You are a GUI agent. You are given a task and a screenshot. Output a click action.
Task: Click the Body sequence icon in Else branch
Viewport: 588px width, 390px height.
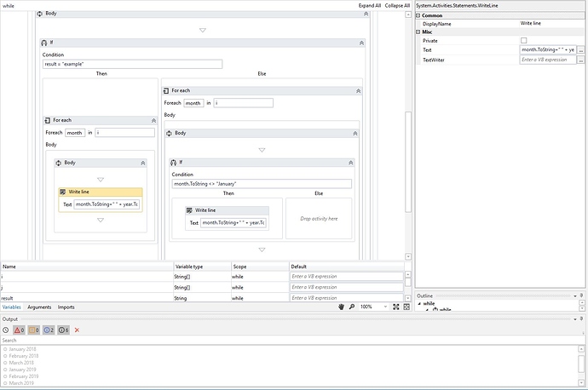pyautogui.click(x=169, y=134)
